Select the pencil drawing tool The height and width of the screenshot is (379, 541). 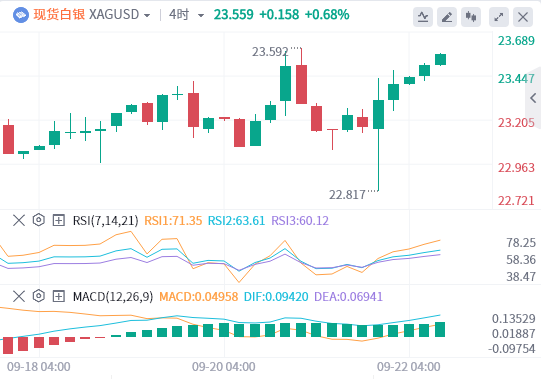tap(447, 17)
